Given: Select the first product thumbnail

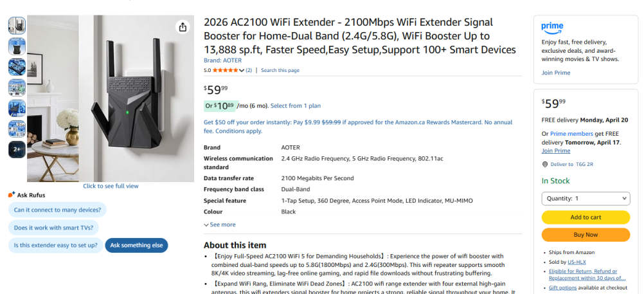Looking at the screenshot, I should pyautogui.click(x=17, y=26).
